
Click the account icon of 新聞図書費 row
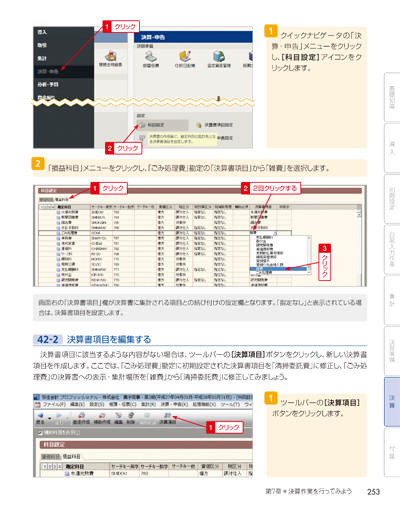click(58, 217)
